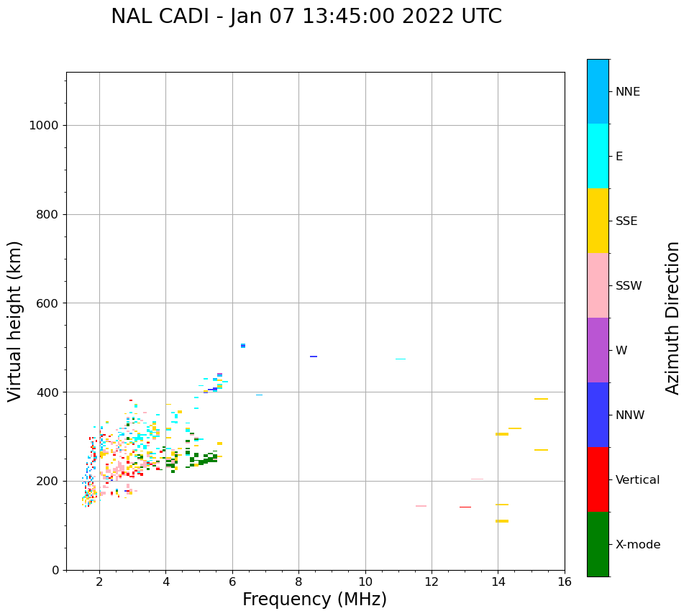Select the red Vertical colorbar segment
Viewport: 689px width, 616px height.
click(598, 479)
